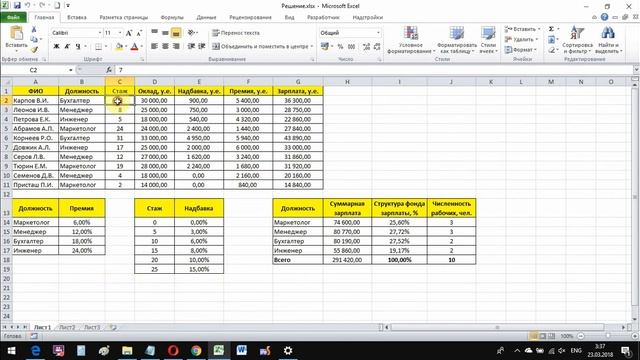Open Opera browser from the taskbar
The image size is (640, 360).
click(x=173, y=350)
